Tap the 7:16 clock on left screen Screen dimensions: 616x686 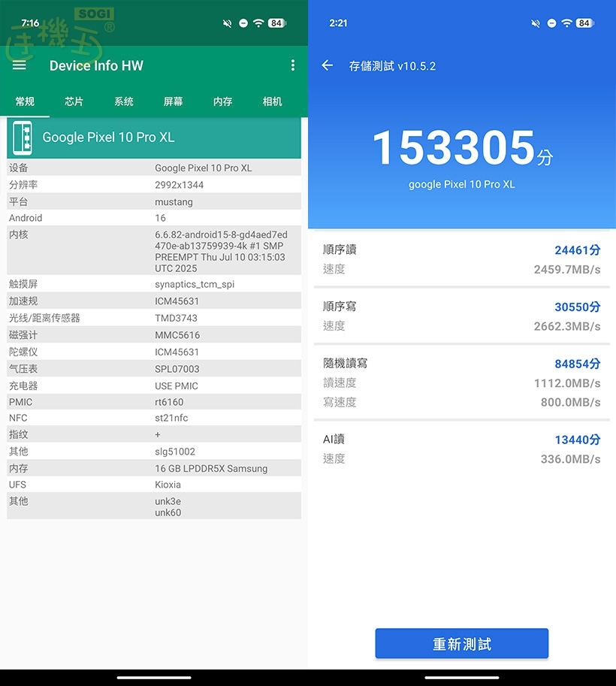pos(30,23)
